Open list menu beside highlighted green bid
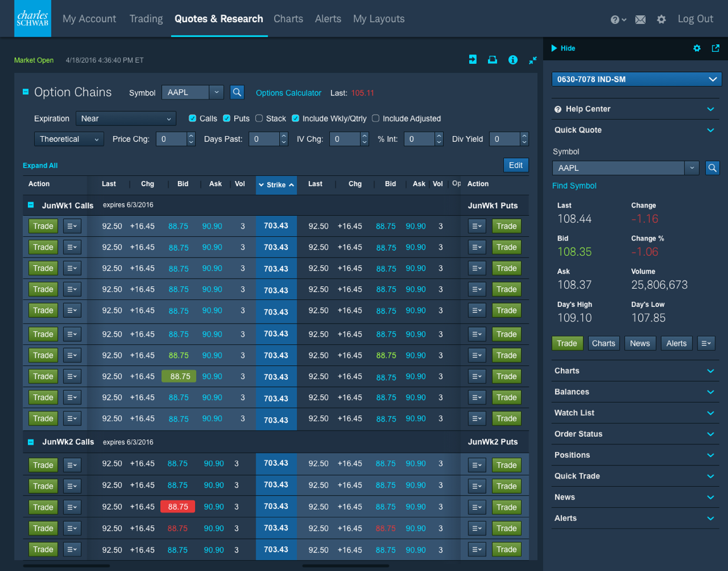Viewport: 728px width, 571px height. coord(72,376)
